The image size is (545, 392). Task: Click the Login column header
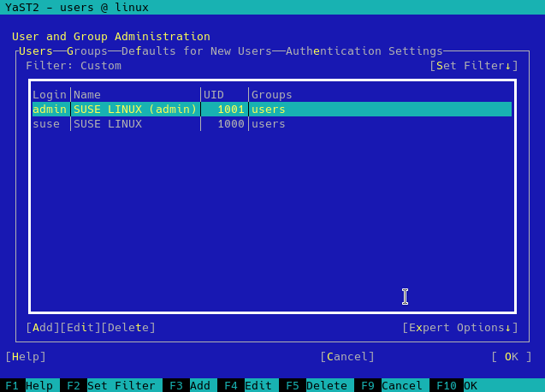(50, 95)
